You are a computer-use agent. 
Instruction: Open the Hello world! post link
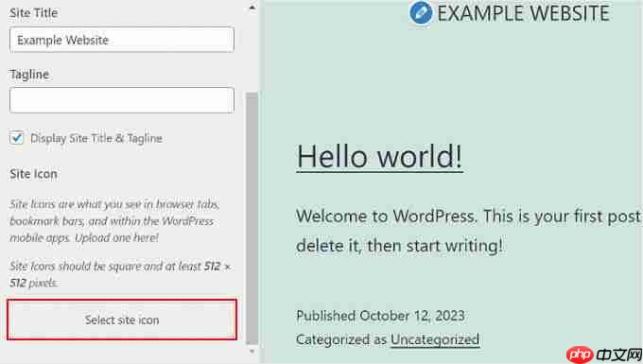coord(379,156)
